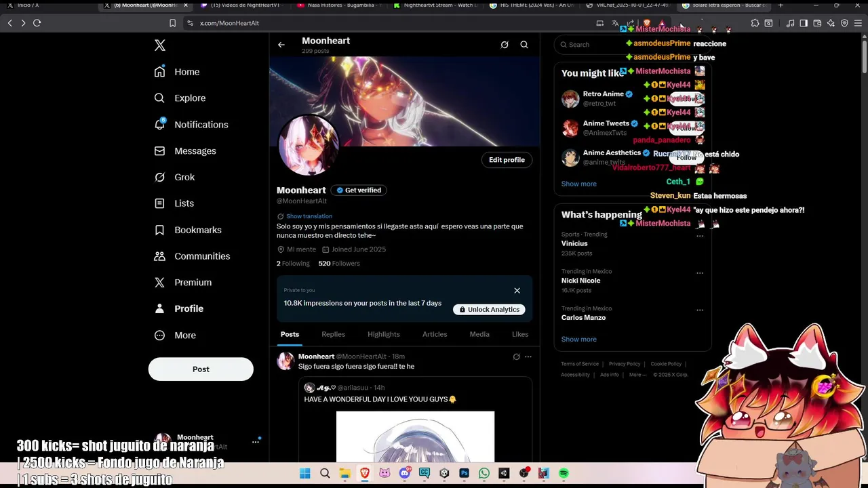
Task: Click the Post button in sidebar
Action: 201,369
